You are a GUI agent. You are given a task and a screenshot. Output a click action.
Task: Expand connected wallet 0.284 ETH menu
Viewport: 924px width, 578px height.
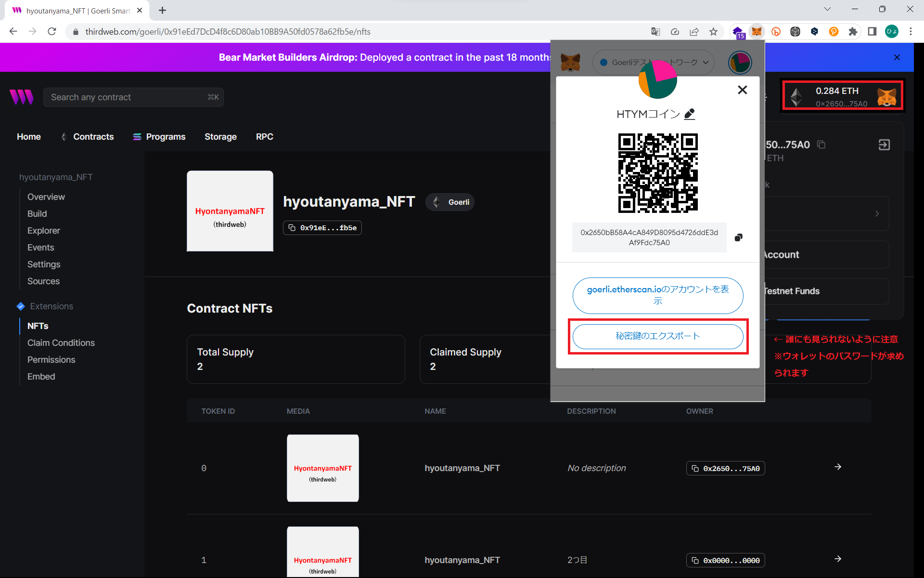coord(842,96)
